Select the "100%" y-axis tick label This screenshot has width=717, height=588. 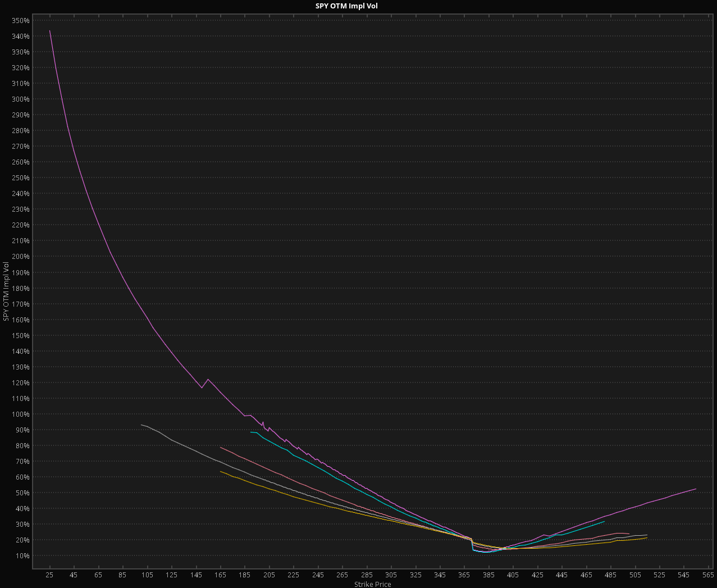click(20, 414)
